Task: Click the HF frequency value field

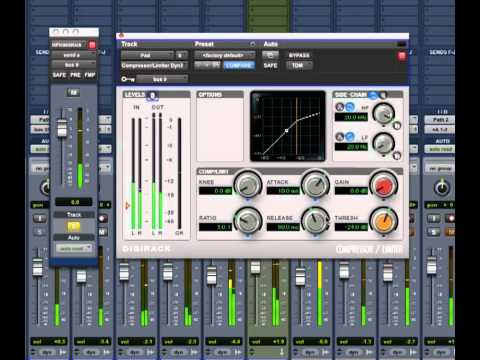Action: pyautogui.click(x=351, y=117)
